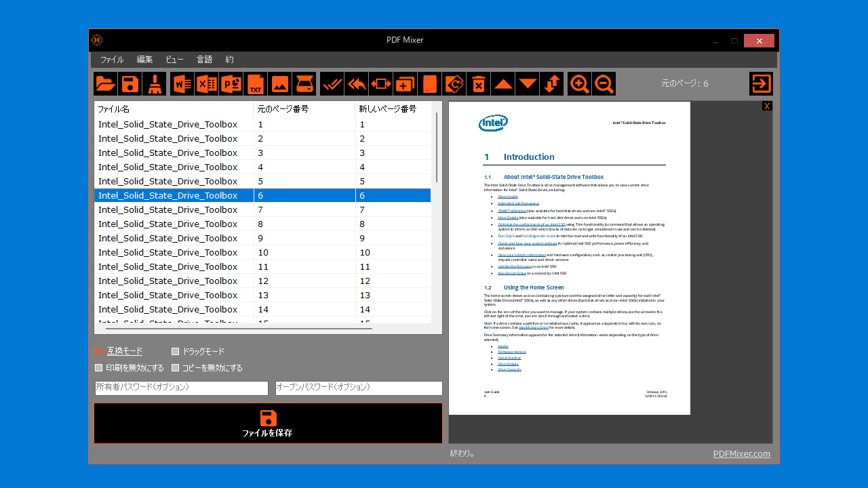Open the ビュー menu
868x488 pixels.
174,60
